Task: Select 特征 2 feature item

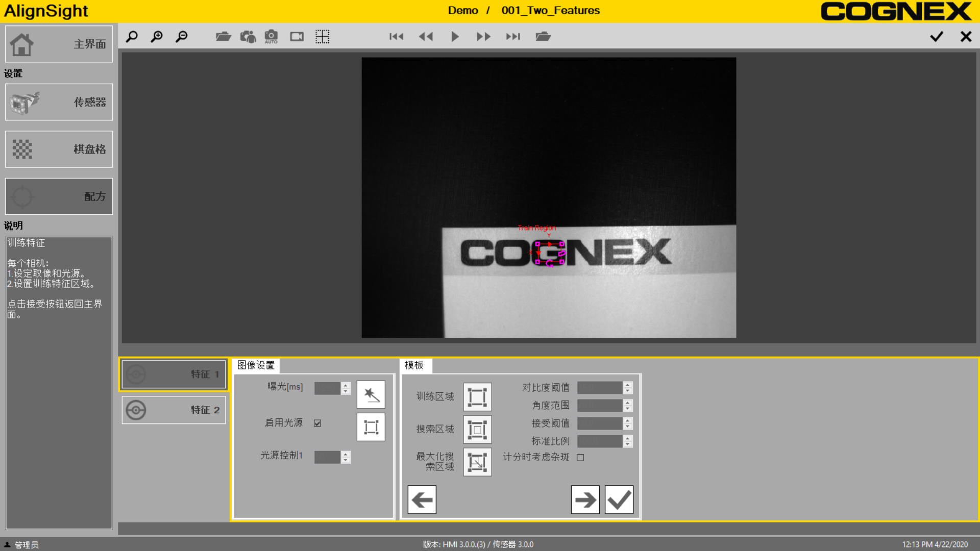Action: tap(174, 410)
